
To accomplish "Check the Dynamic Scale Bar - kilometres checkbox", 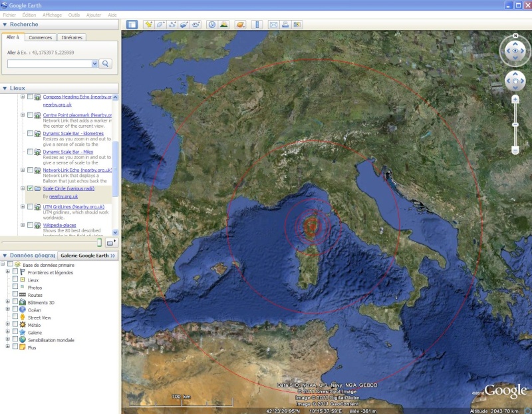I will 30,134.
